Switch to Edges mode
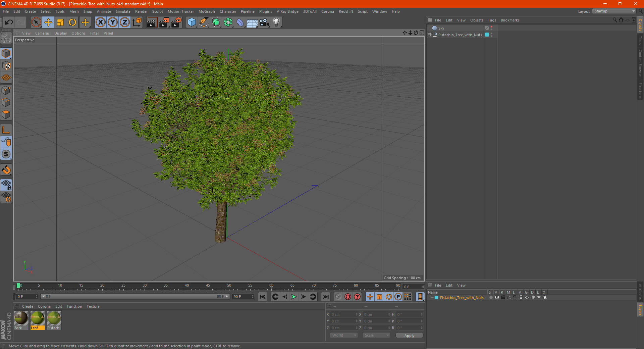The width and height of the screenshot is (644, 349). tap(6, 102)
